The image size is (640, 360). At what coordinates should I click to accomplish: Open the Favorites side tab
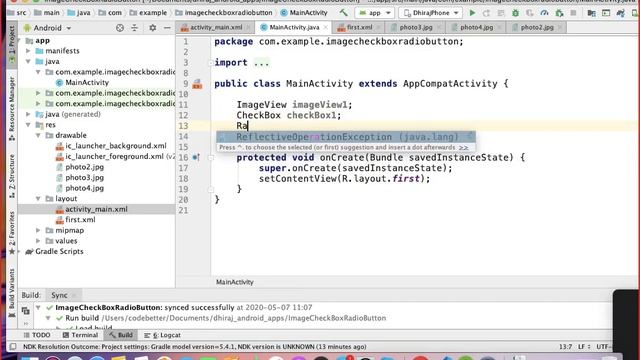(12, 233)
